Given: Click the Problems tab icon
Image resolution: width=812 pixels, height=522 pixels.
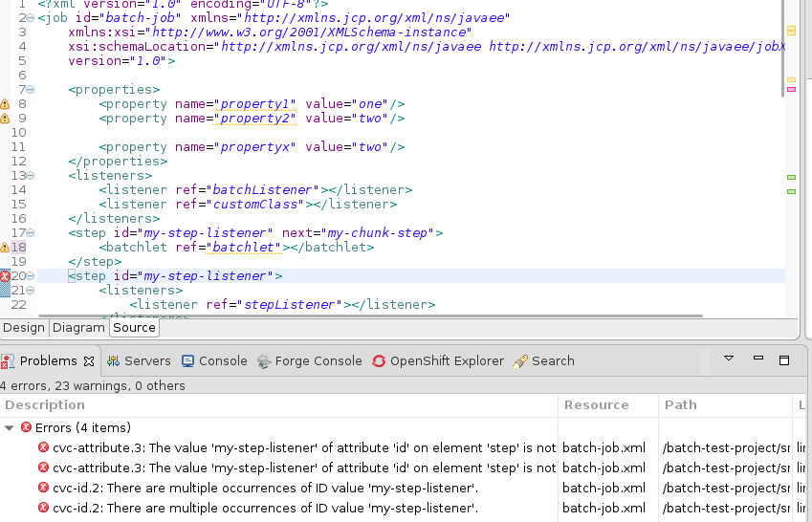Looking at the screenshot, I should coord(8,361).
